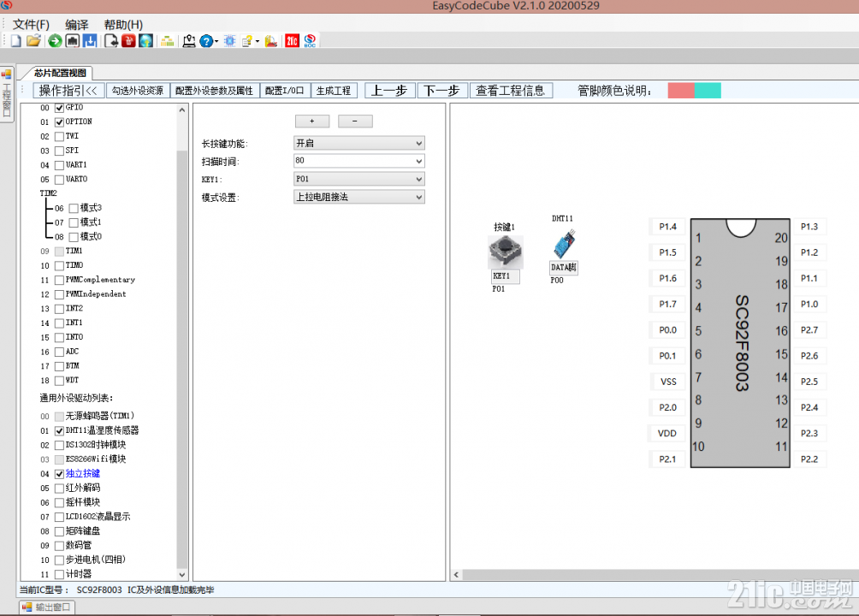
Task: Tick the ADC checkbox
Action: click(x=59, y=352)
